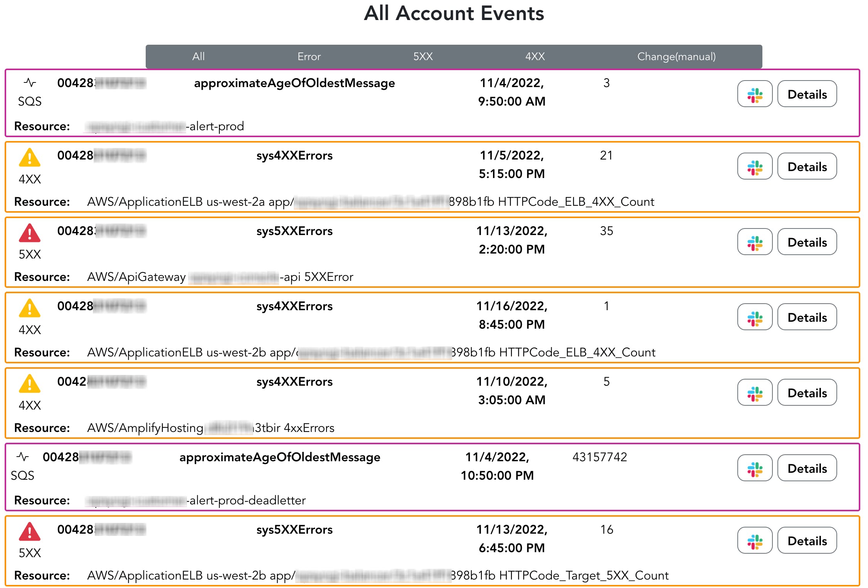This screenshot has height=588, width=868.
Task: Click yellow warning icon on 11/10/2022 event
Action: click(29, 384)
